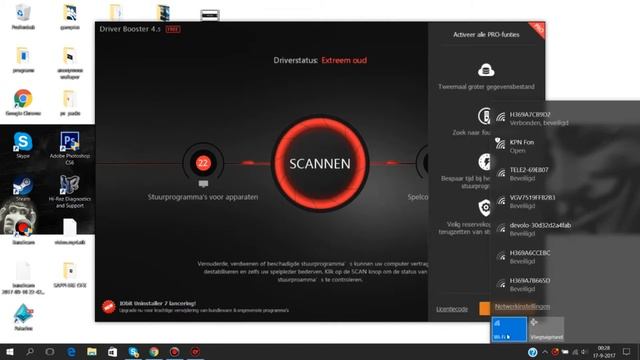Switch to Skype in the taskbar
This screenshot has width=640, height=360.
133,352
